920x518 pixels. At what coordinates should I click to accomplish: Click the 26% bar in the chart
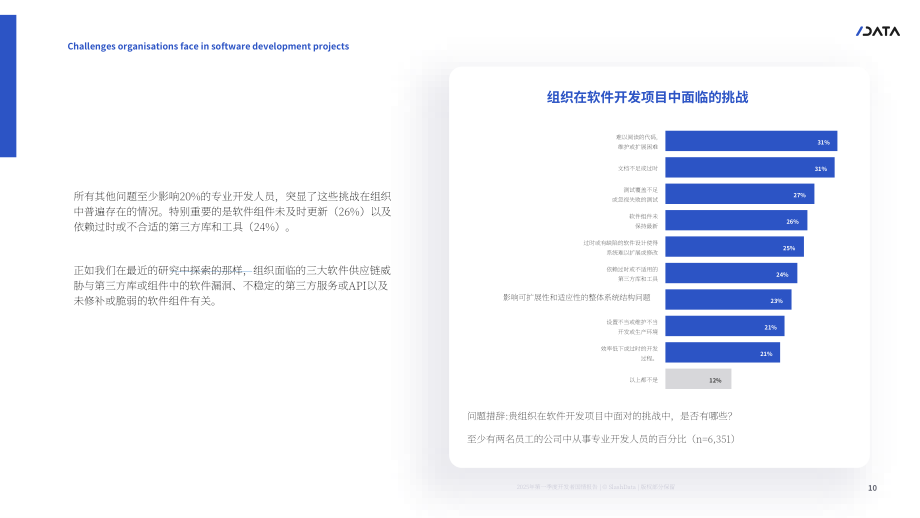(x=736, y=221)
